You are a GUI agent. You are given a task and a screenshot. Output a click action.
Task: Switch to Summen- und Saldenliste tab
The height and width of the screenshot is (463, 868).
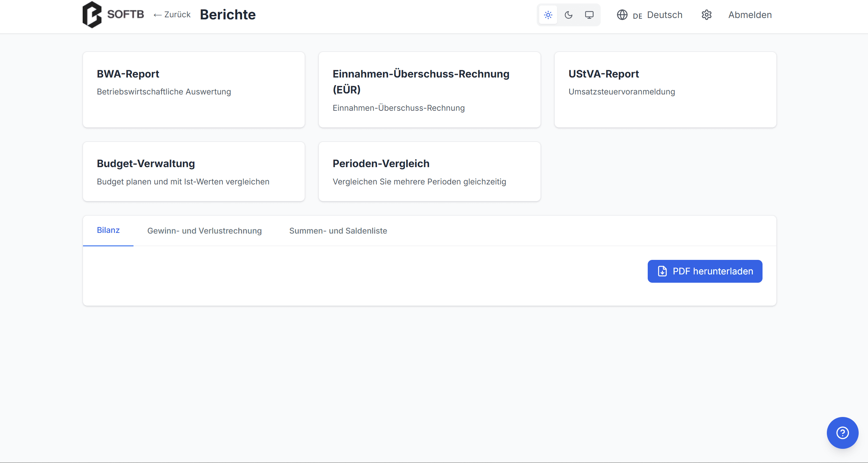point(338,231)
